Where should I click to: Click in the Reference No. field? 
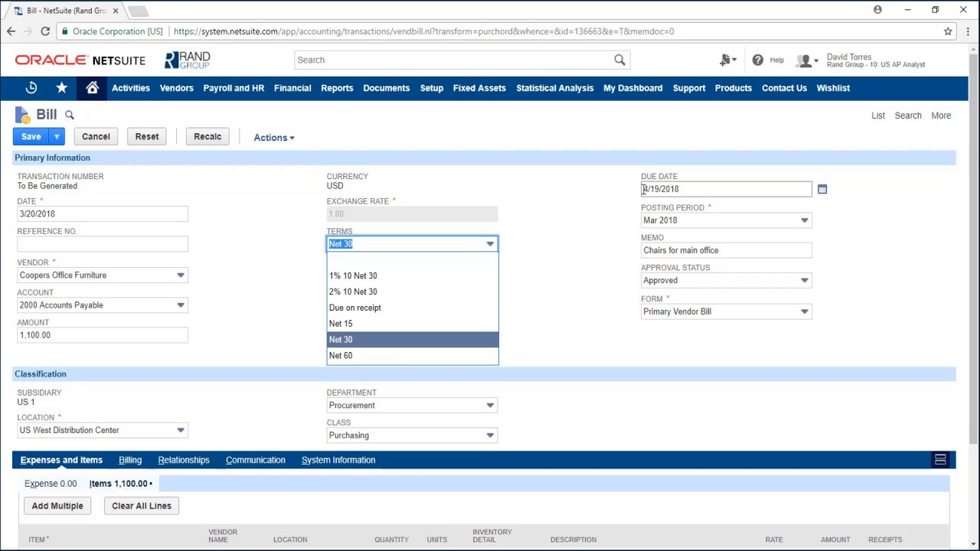click(103, 244)
